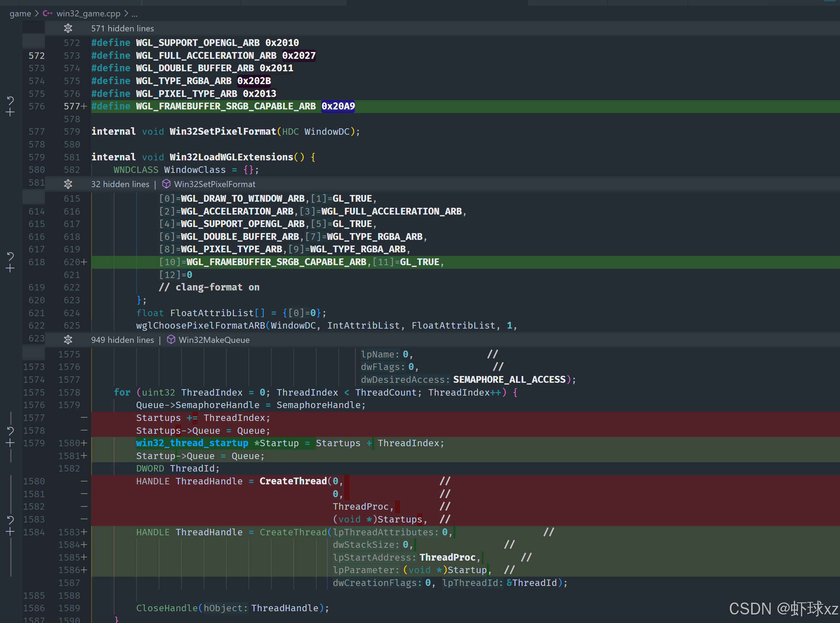Revert the [10]=WGL_FRAMEBUFFER_SRGB_CAPABLE_ARB attribute change
Image resolution: width=840 pixels, height=623 pixels.
(x=10, y=257)
